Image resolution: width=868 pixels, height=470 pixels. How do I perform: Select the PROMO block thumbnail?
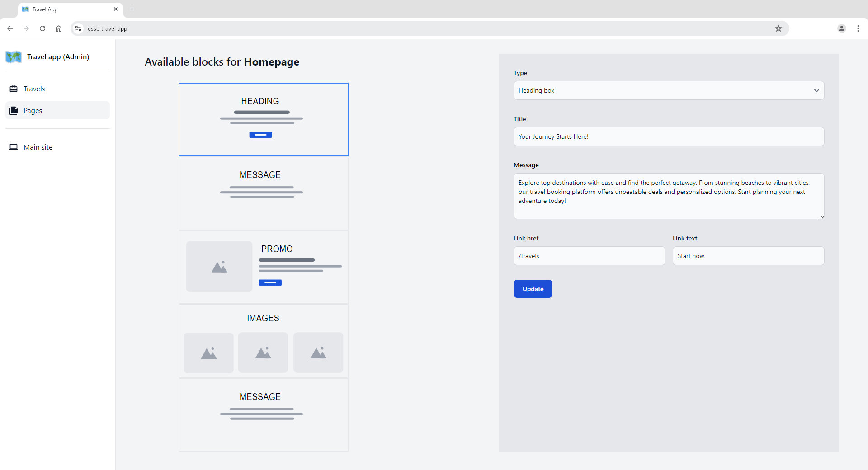(263, 267)
